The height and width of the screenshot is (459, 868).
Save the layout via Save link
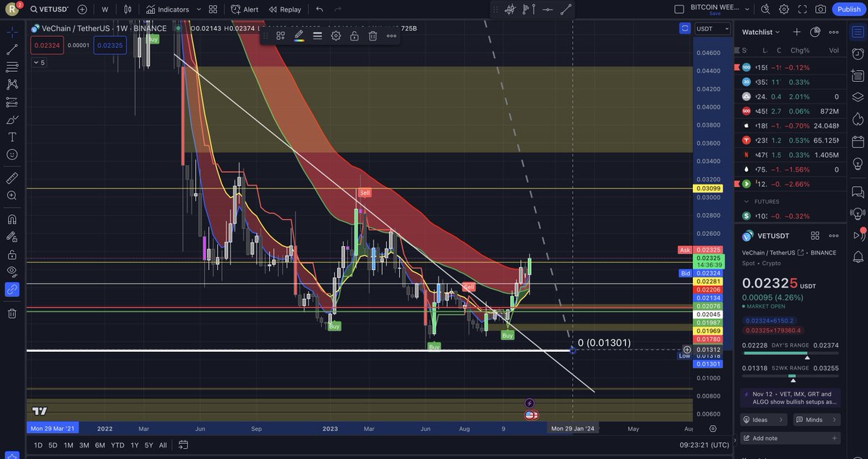(714, 13)
